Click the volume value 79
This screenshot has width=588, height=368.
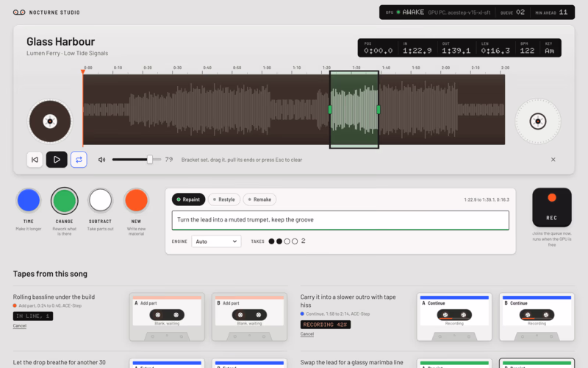[169, 160]
